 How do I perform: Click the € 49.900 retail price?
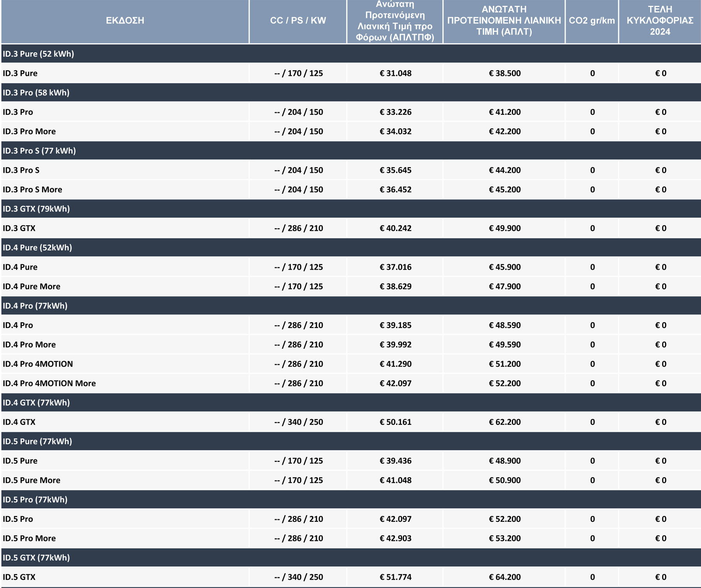point(504,228)
